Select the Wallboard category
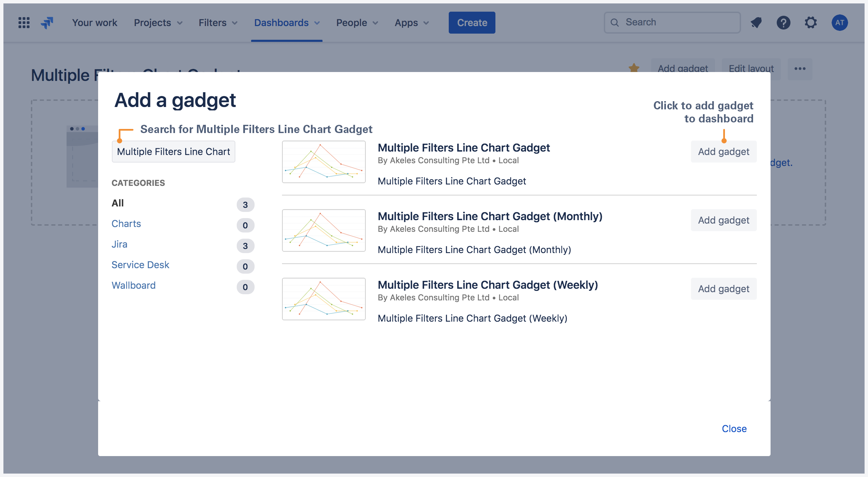Screen dimensions: 868x477 pos(133,285)
